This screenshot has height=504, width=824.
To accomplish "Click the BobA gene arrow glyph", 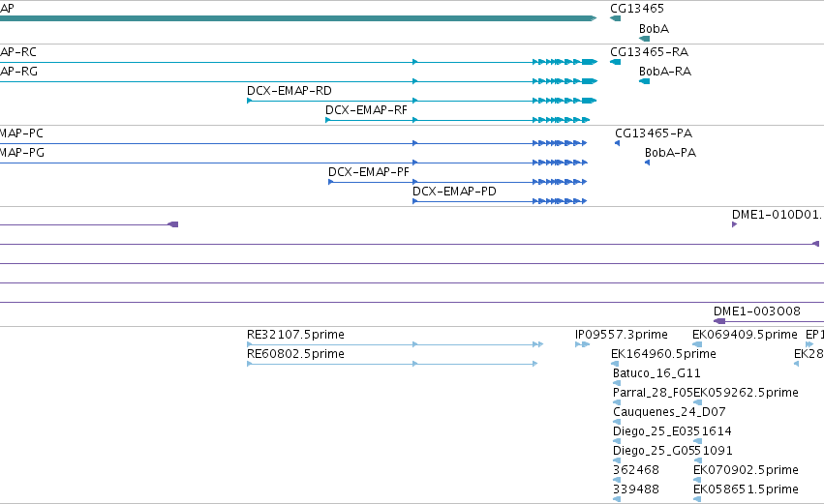I will 644,39.
